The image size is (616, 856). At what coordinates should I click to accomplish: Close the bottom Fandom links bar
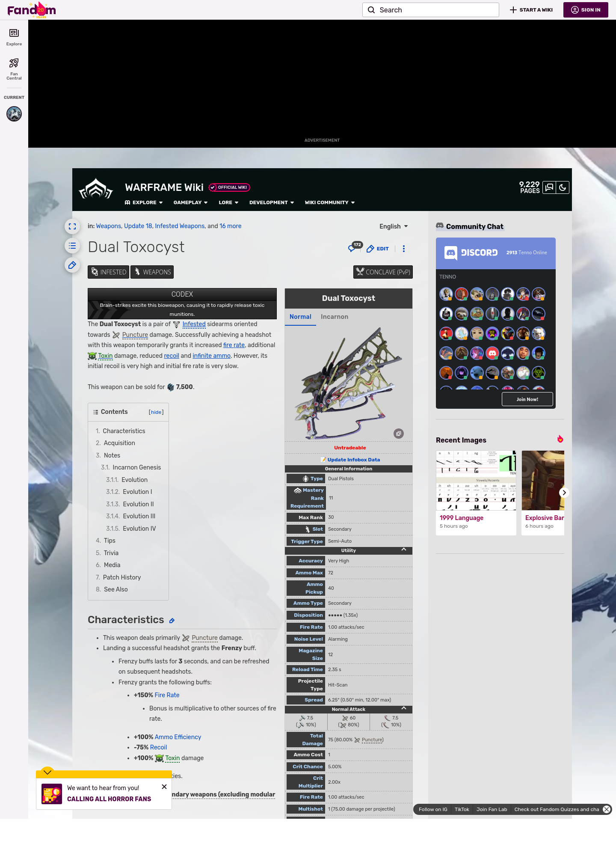click(607, 809)
